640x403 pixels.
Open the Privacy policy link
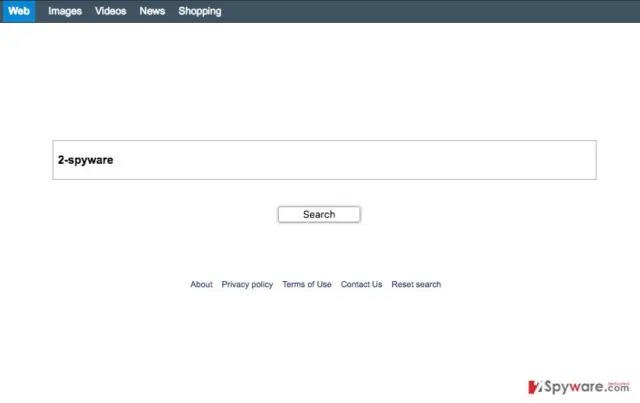click(247, 284)
